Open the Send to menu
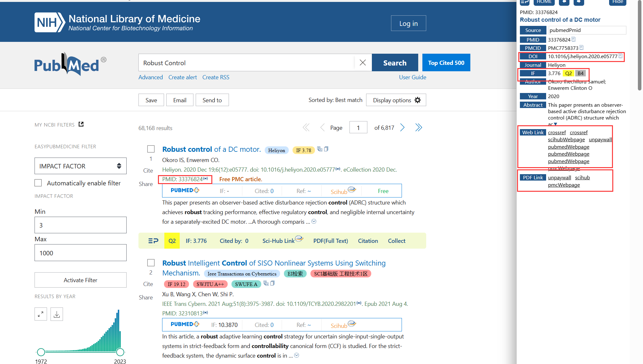The width and height of the screenshot is (643, 364). point(212,100)
